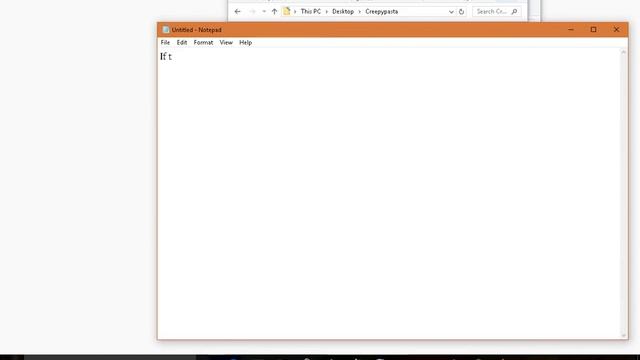This screenshot has height=360, width=640.
Task: Click the Untitled - Notepad title text
Action: point(196,30)
